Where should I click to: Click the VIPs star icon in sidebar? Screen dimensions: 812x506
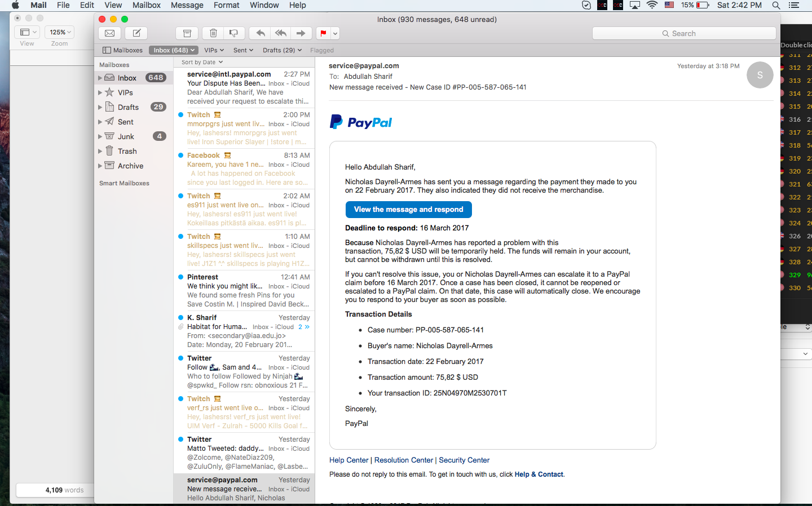pos(109,92)
